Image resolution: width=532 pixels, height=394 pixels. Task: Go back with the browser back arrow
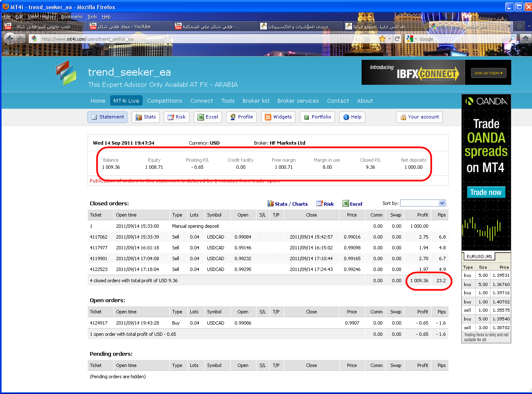click(10, 39)
